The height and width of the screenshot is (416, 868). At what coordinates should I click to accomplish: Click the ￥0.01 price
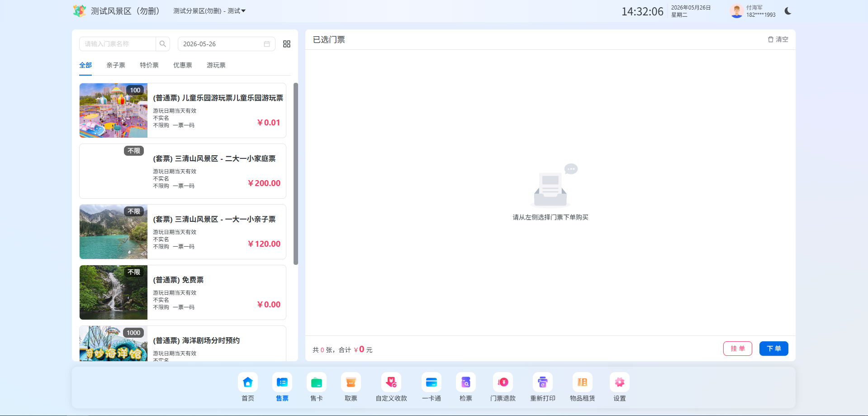[269, 123]
